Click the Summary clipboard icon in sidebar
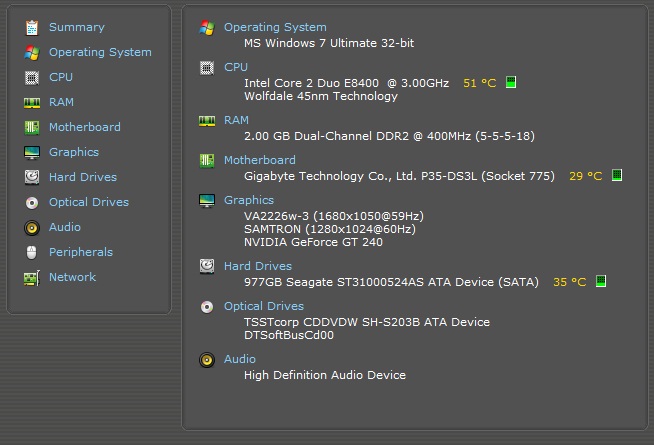Image resolution: width=654 pixels, height=445 pixels. 32,27
